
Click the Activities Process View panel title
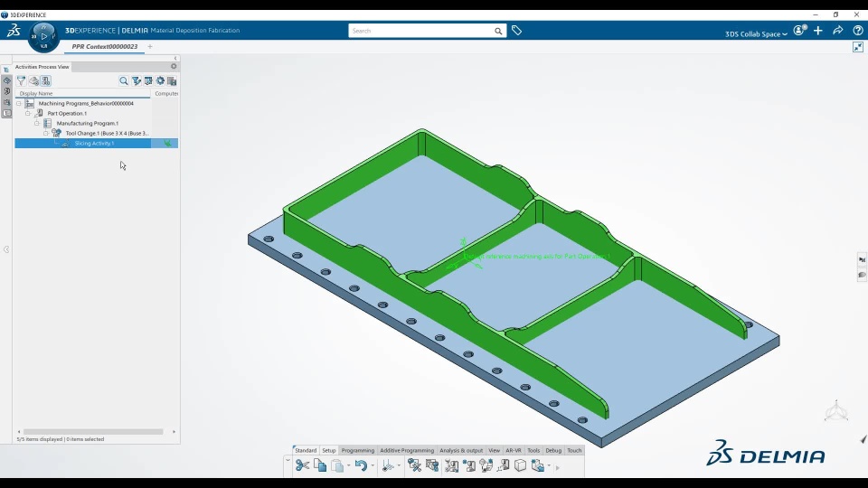tap(42, 66)
